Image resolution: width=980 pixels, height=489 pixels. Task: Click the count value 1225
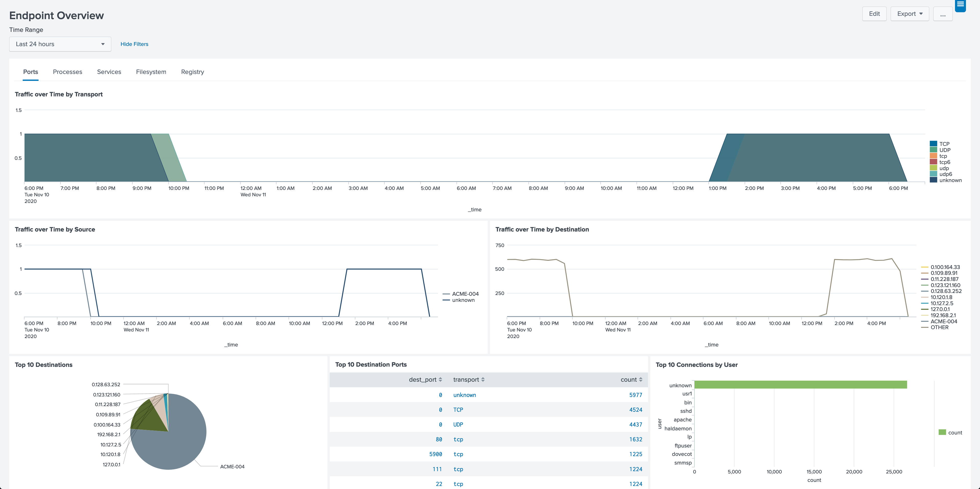point(636,454)
